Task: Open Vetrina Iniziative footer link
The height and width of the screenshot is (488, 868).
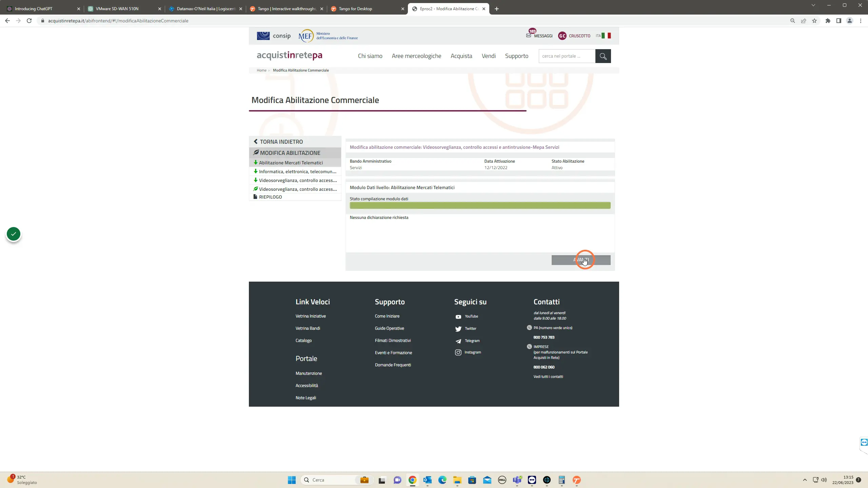Action: coord(311,316)
